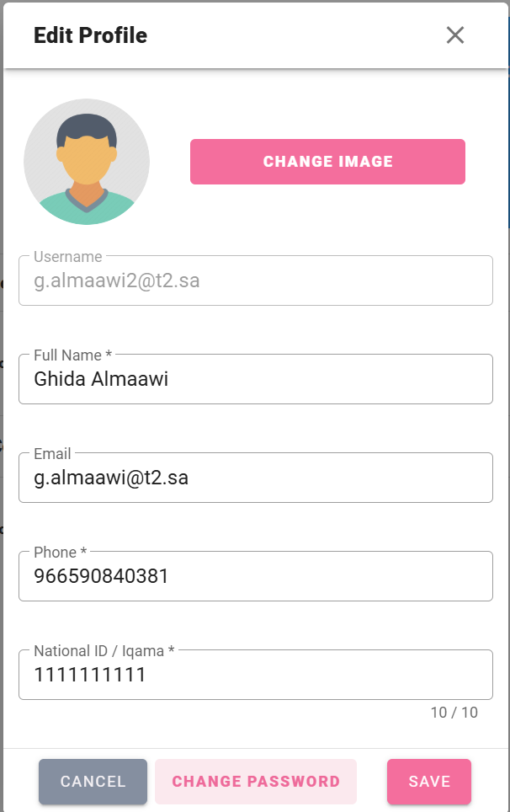Focus the Email input with g.almaawi@t2.sa
The height and width of the screenshot is (812, 510).
tap(256, 478)
